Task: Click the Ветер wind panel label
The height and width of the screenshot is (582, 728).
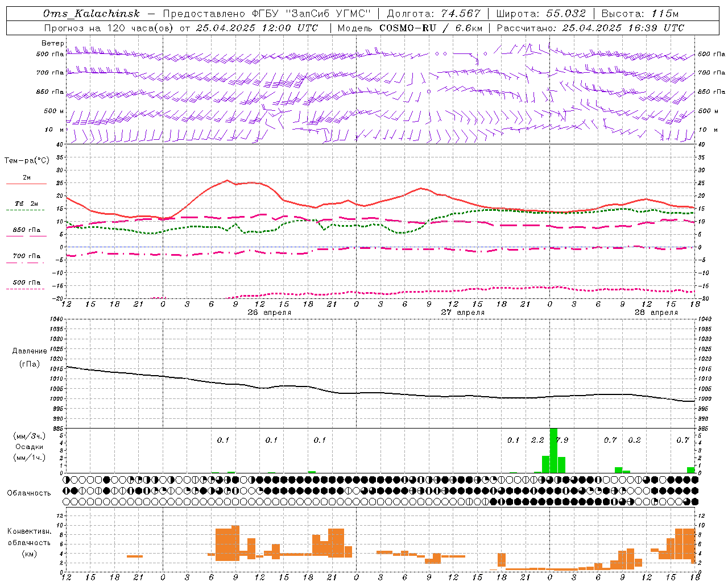Action: (x=53, y=43)
